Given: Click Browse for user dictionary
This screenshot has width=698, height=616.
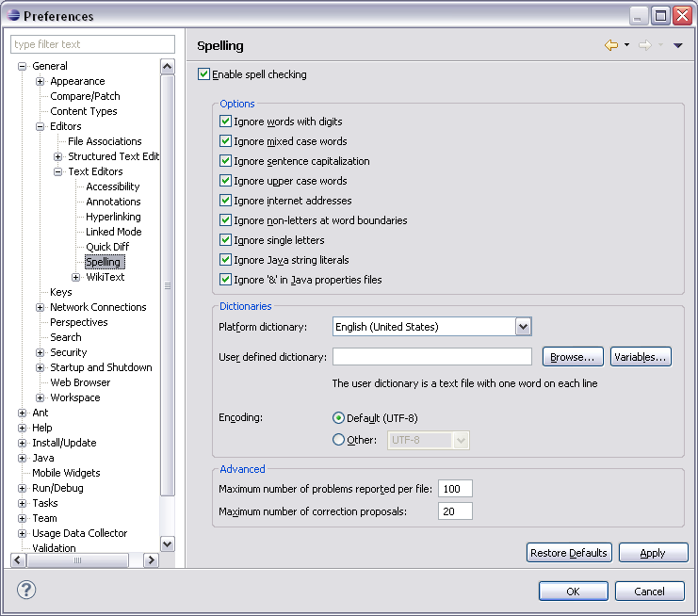Looking at the screenshot, I should coord(572,357).
